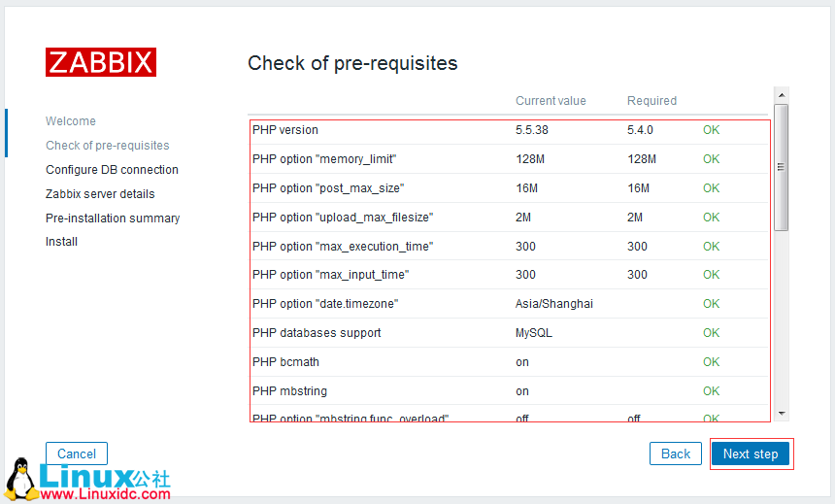Click OK status for PHP bcmath
The height and width of the screenshot is (504, 835).
[x=712, y=362]
